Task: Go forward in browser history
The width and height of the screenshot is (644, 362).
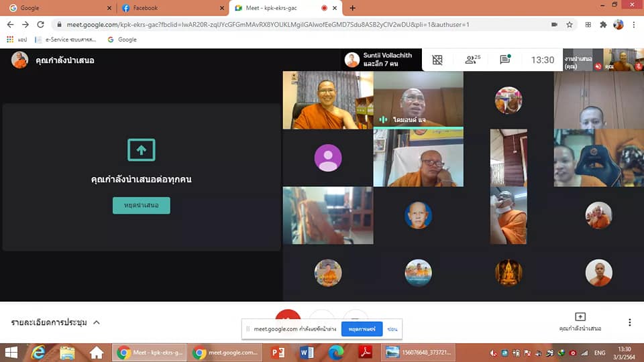Action: (25, 25)
